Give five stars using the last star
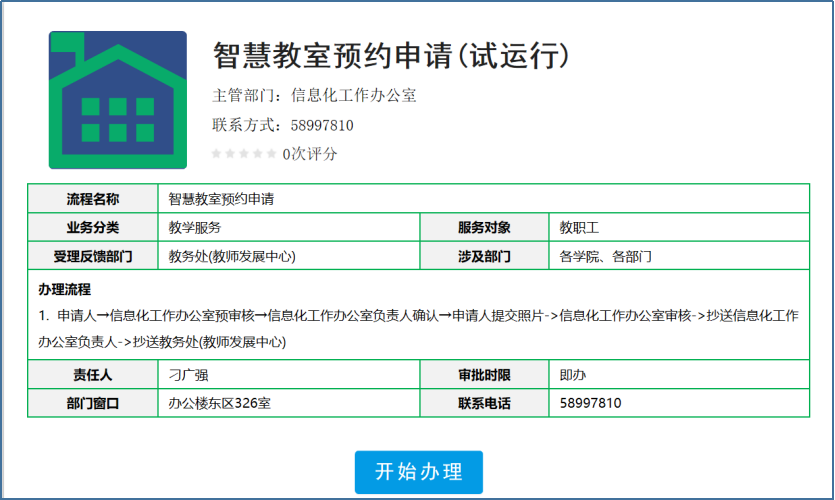The image size is (835, 500). tap(271, 154)
